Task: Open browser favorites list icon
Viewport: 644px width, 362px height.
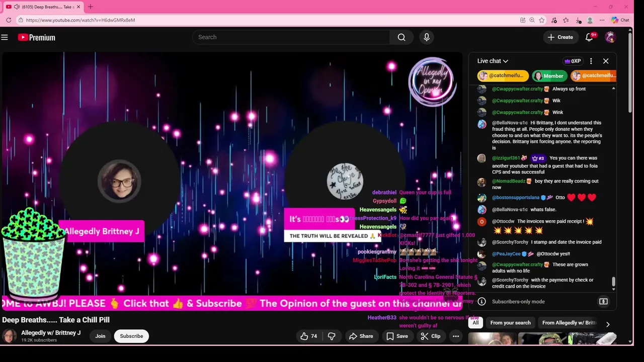Action: [566, 20]
